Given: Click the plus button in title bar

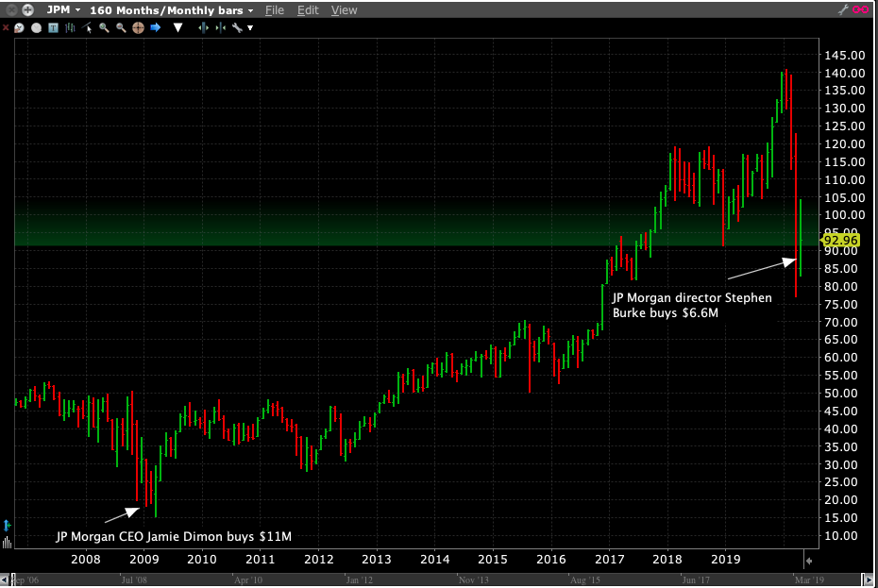Looking at the screenshot, I should pos(27,10).
